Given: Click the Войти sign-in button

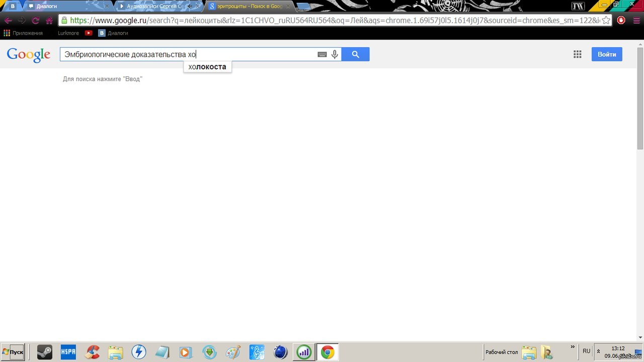Looking at the screenshot, I should 606,54.
